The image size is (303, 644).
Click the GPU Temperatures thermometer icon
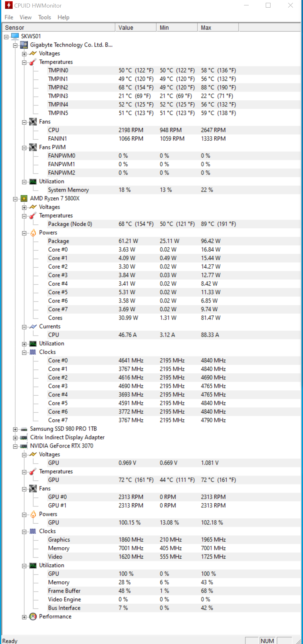click(x=33, y=471)
